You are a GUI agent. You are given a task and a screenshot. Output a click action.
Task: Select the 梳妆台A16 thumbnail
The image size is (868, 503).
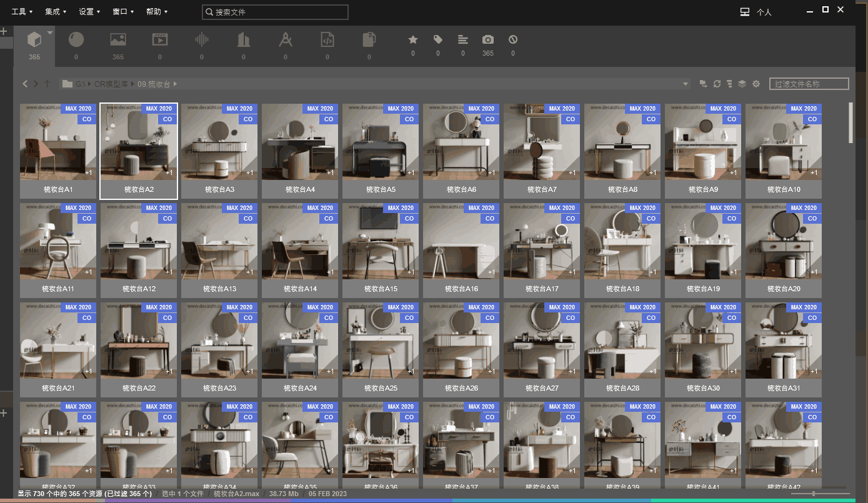[x=461, y=241]
